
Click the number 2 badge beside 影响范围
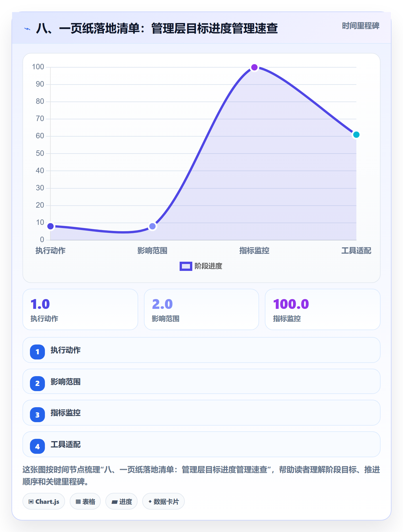pos(37,383)
